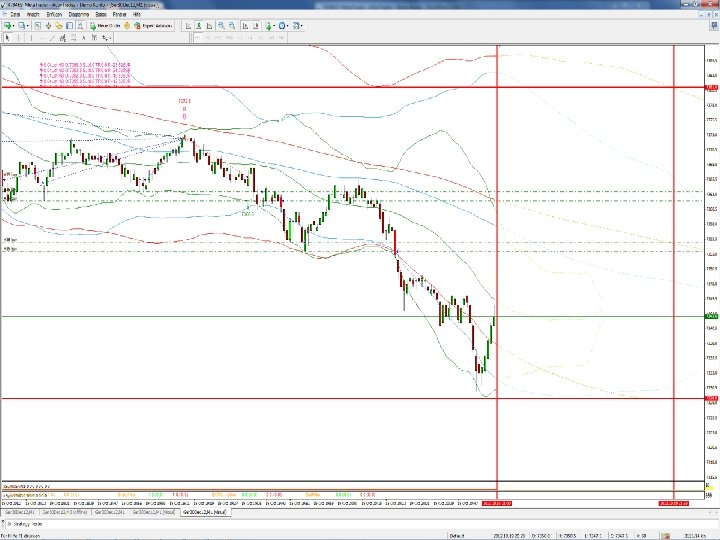
Task: Toggle chart auto scroll
Action: (x=245, y=26)
